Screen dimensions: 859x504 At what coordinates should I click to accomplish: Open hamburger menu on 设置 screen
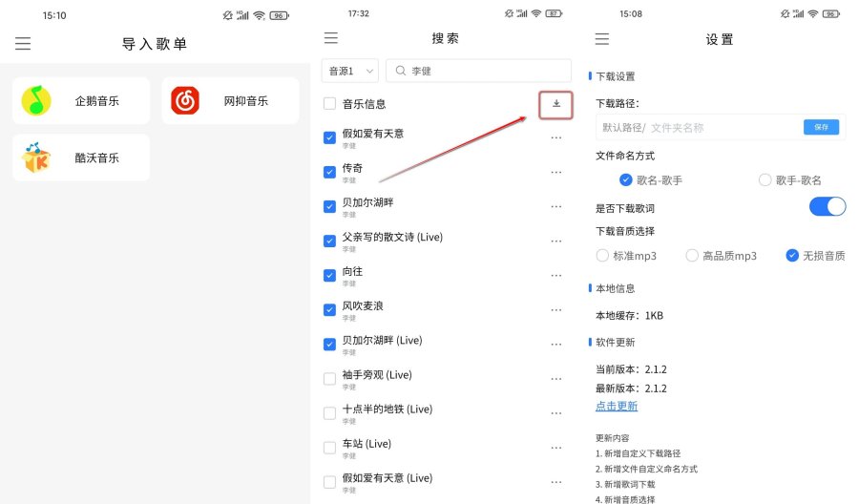(601, 39)
